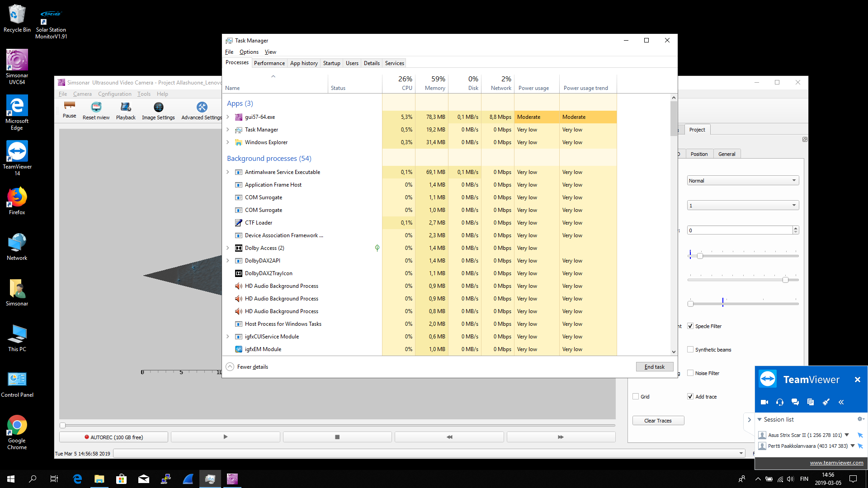Click Task Manager scrollbar down arrow
Screen dimensions: 868x488
[674, 352]
